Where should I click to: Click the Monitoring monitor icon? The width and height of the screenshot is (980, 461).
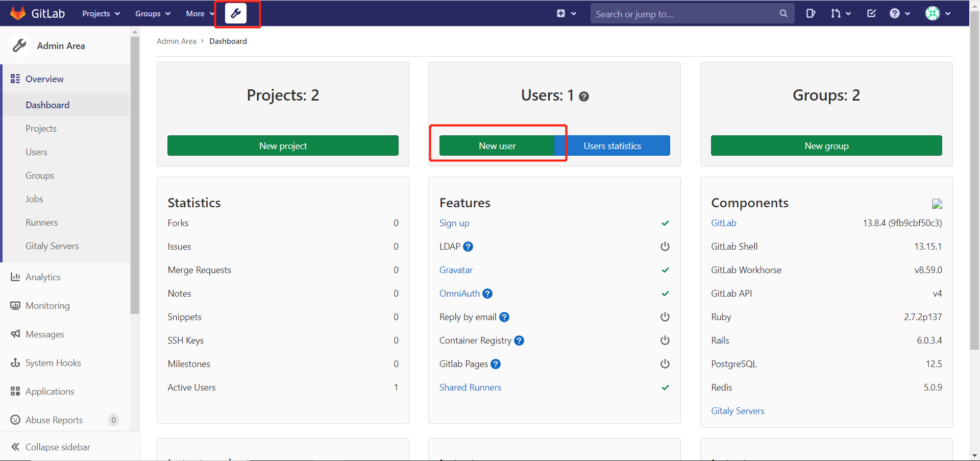click(x=15, y=305)
